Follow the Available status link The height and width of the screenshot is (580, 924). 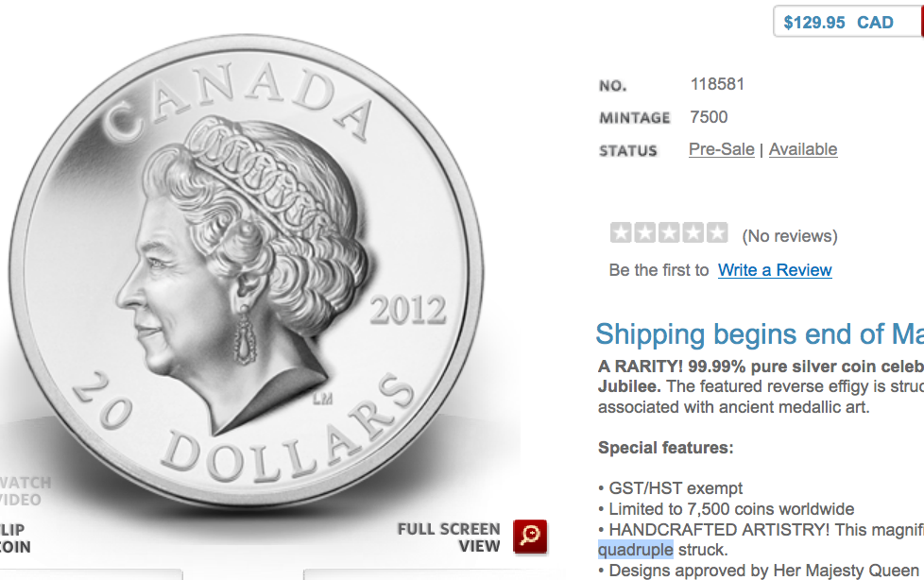(803, 149)
